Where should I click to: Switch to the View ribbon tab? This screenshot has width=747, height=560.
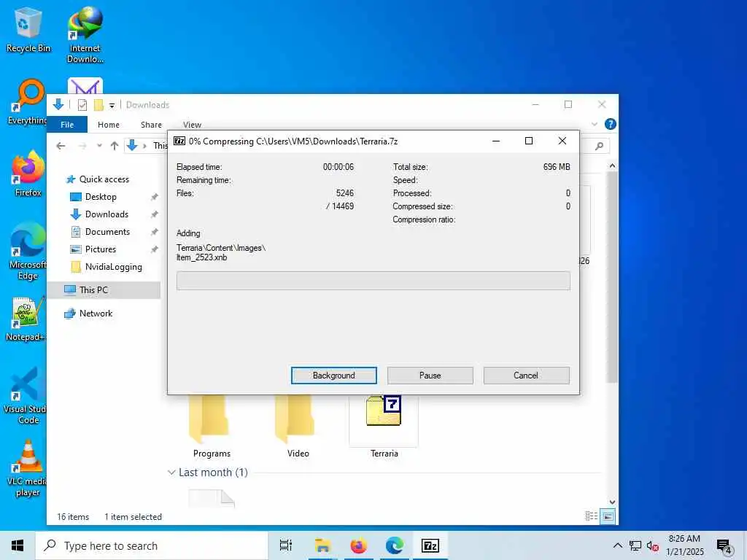click(192, 125)
